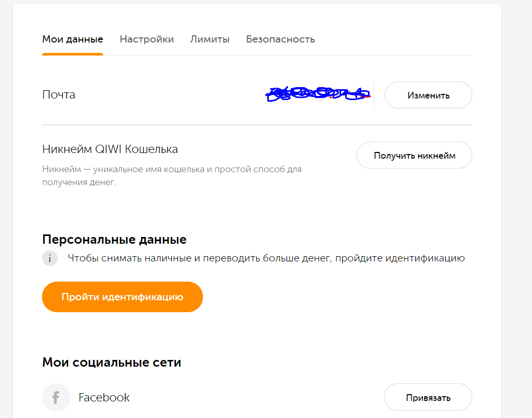Go to the Безопасность tab
Image resolution: width=532 pixels, height=418 pixels.
280,39
